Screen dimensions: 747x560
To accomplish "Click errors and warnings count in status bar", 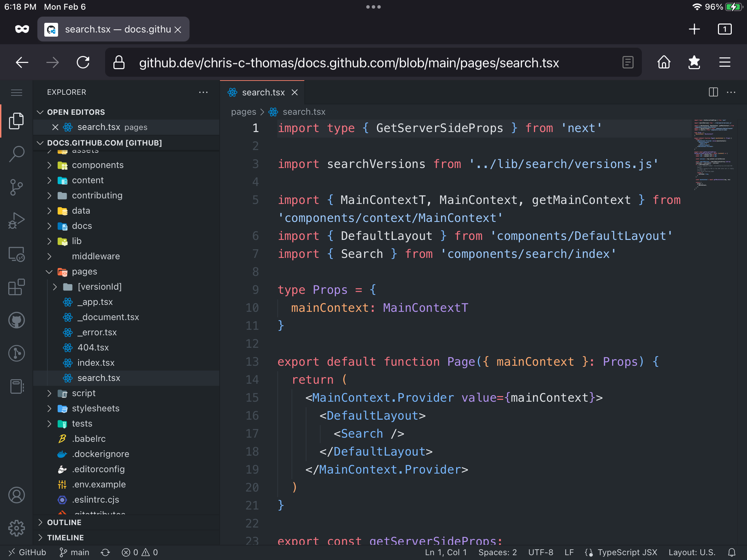I will pos(140,552).
